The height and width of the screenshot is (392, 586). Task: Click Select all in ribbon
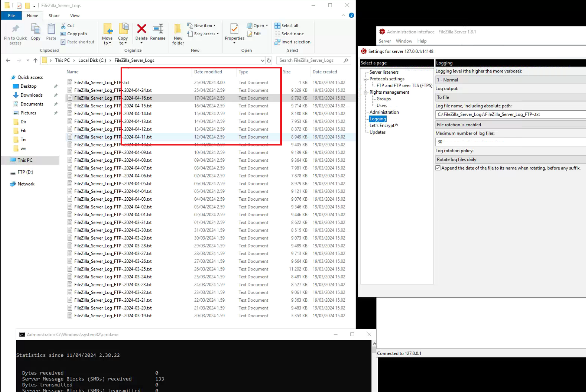286,26
